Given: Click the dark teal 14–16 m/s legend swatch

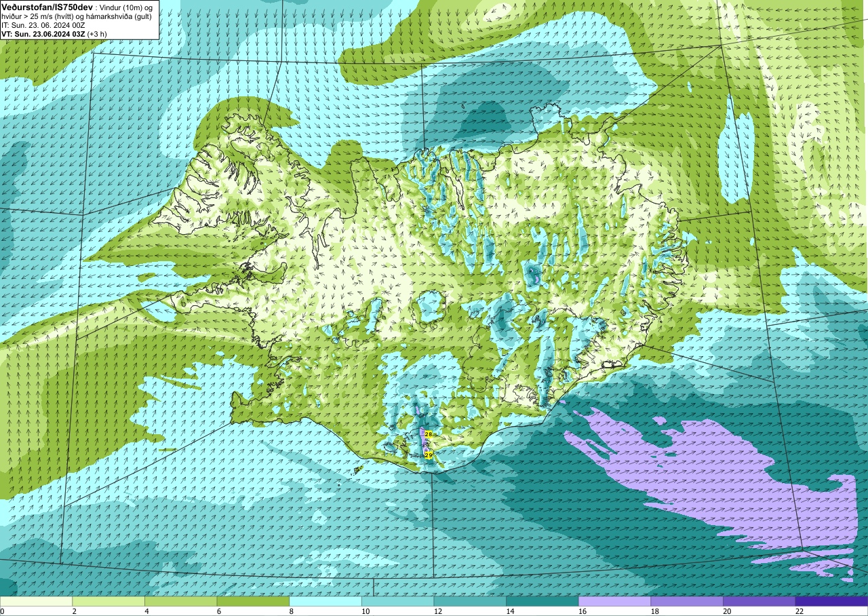Looking at the screenshot, I should point(542,601).
